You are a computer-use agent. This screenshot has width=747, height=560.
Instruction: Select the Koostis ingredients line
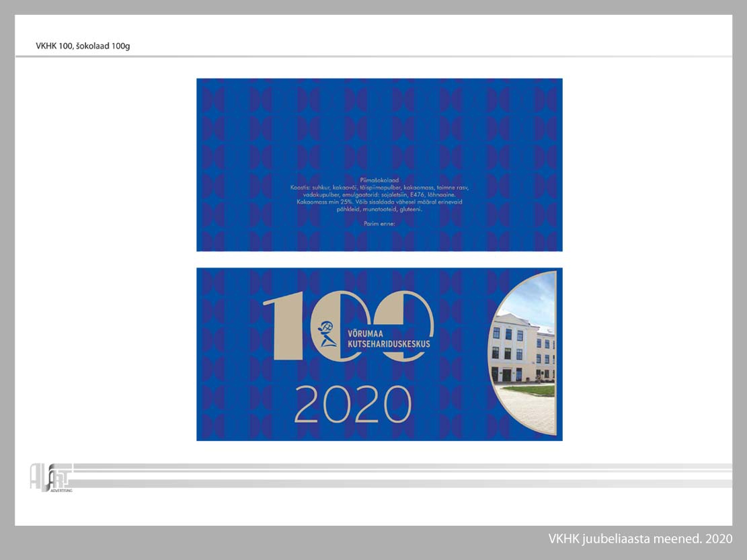point(379,188)
